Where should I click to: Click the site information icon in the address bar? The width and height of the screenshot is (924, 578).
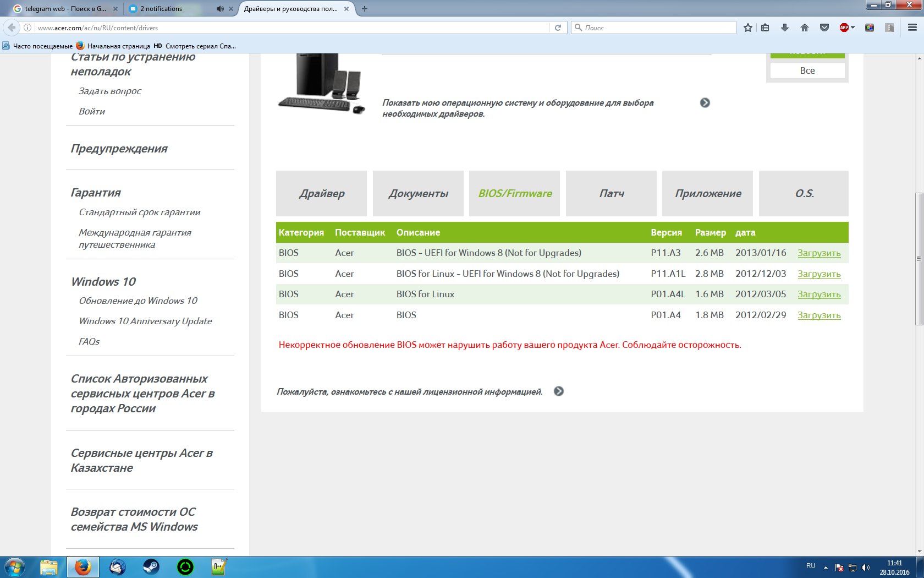28,28
